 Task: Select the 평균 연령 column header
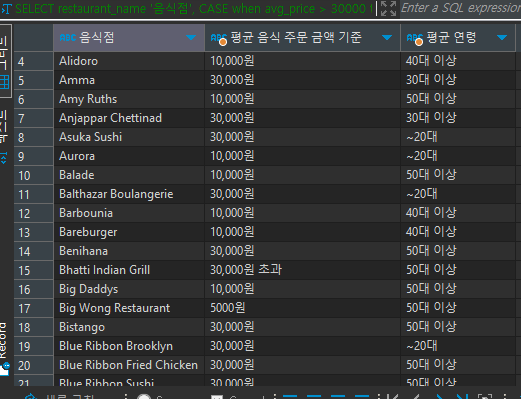(458, 37)
